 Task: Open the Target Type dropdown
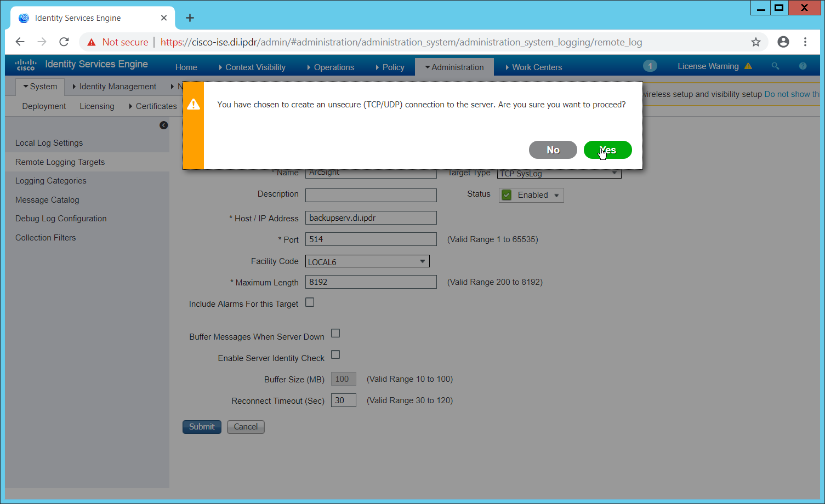(559, 174)
